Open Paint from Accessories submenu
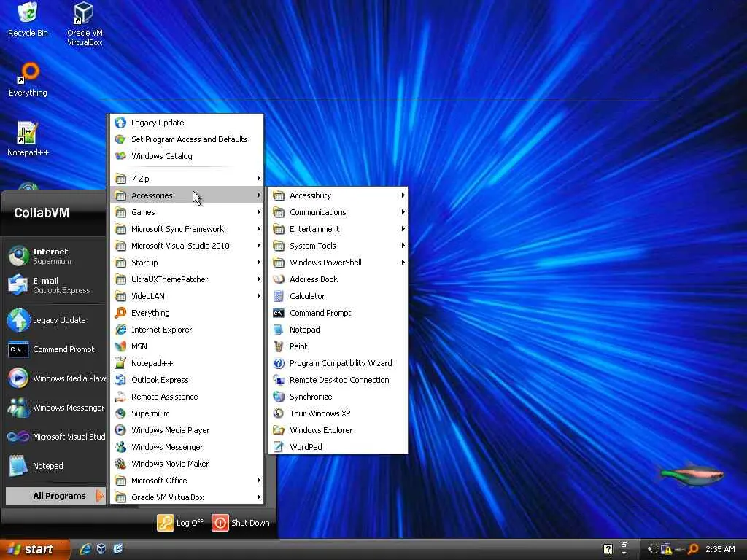 point(338,346)
